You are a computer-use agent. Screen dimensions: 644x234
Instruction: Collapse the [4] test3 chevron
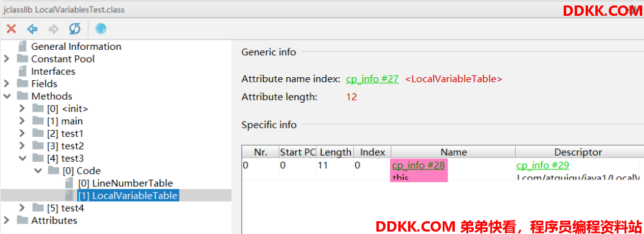(x=22, y=158)
